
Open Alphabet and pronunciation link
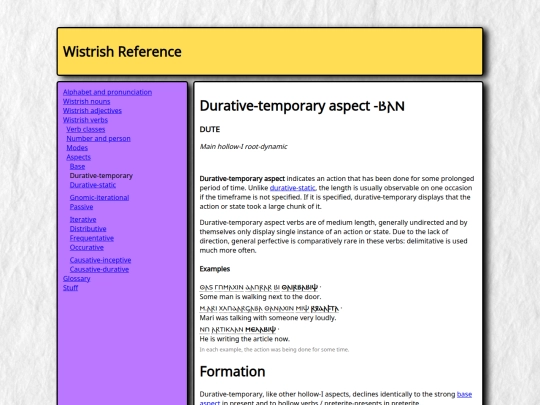pos(107,92)
